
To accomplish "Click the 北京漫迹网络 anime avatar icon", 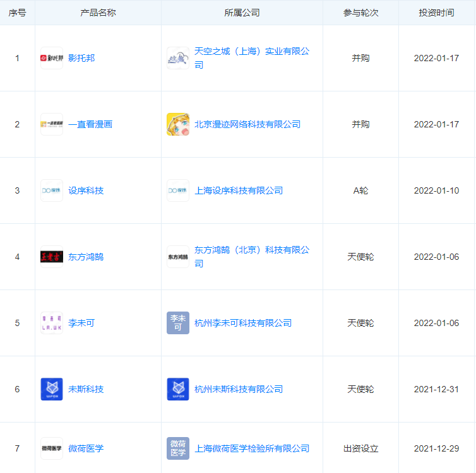I will pos(178,124).
